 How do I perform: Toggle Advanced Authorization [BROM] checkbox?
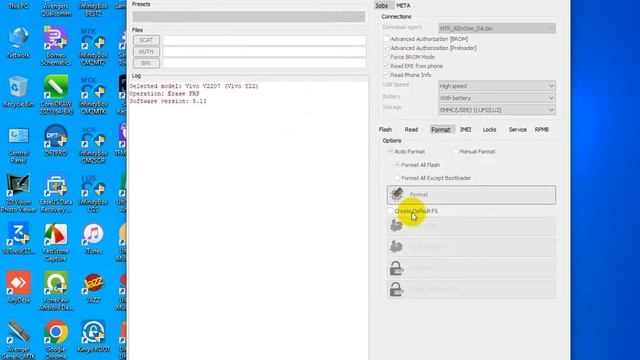[x=386, y=39]
